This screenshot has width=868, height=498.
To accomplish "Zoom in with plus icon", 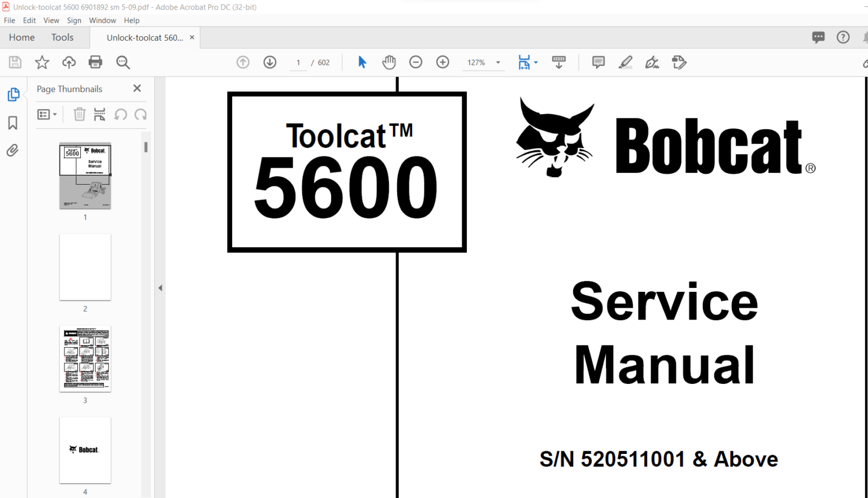I will tap(443, 63).
